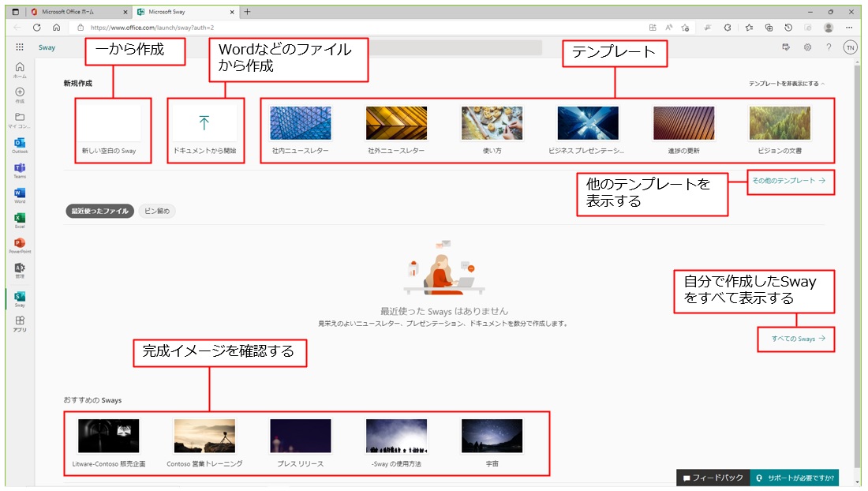Click the header icon left of settings gear
The image size is (868, 491).
(786, 47)
